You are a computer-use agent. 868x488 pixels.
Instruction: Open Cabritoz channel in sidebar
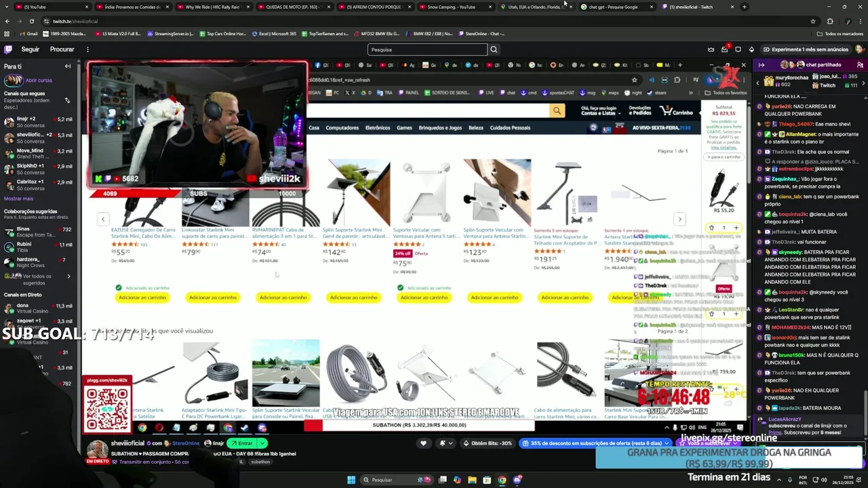(38, 185)
